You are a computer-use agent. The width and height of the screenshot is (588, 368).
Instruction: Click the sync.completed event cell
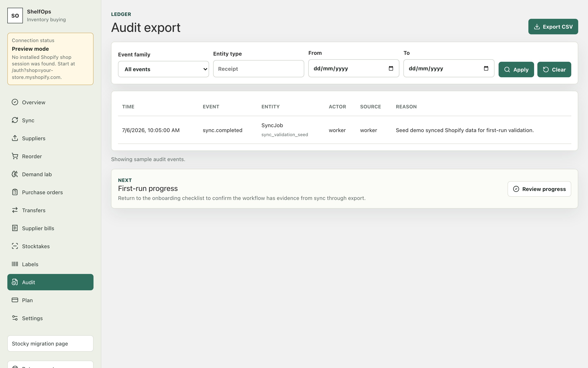pos(222,130)
